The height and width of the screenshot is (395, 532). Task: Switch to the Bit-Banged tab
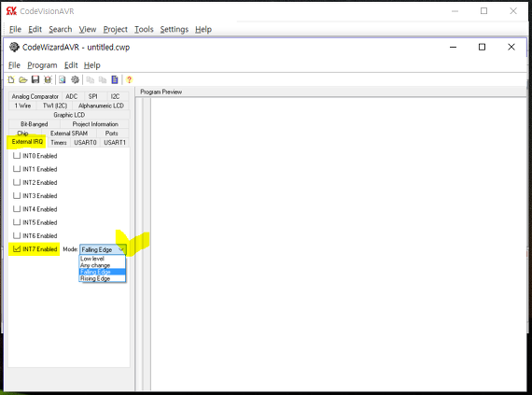(35, 124)
